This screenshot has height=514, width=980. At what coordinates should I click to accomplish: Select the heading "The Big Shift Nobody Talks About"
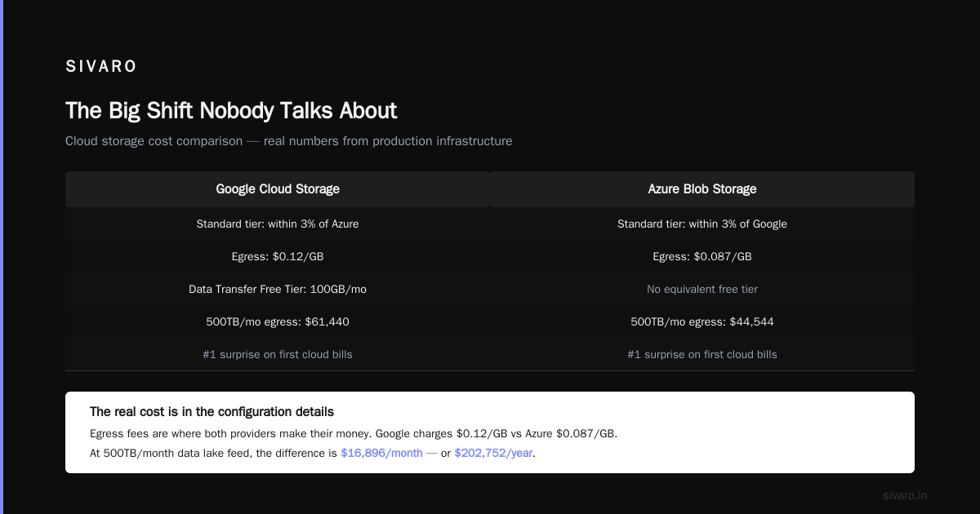pos(231,111)
